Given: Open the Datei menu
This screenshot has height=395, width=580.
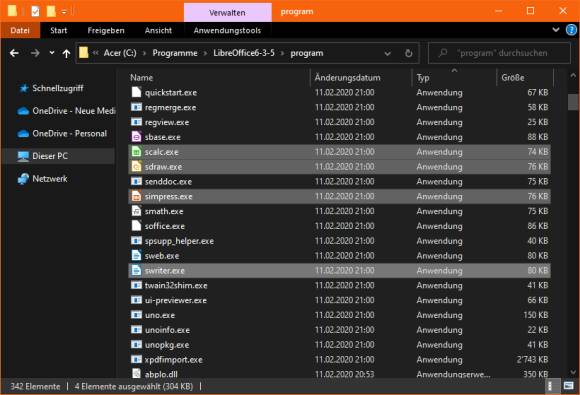Looking at the screenshot, I should coord(20,30).
